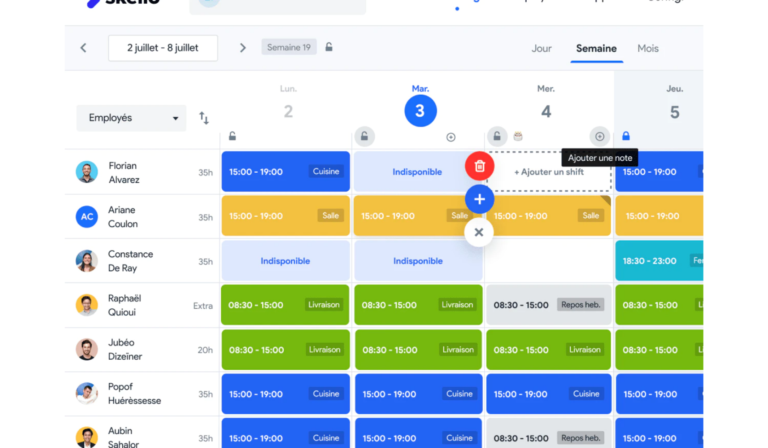Switch to the Jour view tab
Image resolution: width=768 pixels, height=448 pixels.
point(541,48)
